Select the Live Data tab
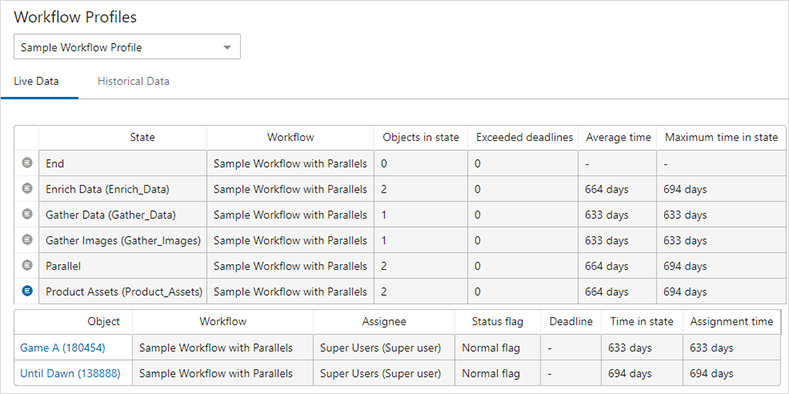789x394 pixels. click(36, 81)
